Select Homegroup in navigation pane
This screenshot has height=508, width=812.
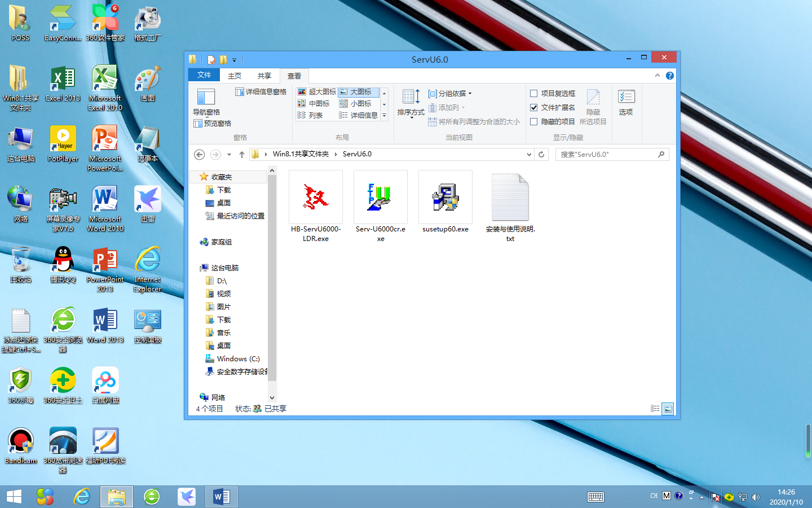[221, 242]
